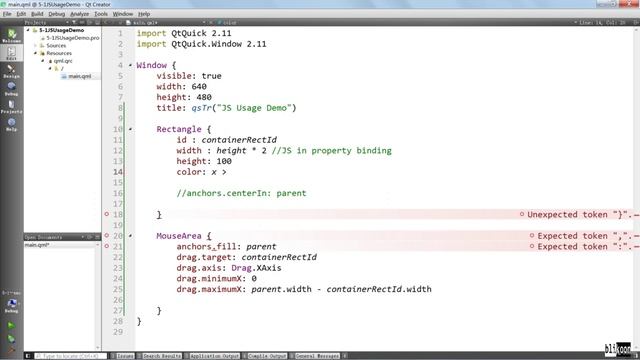Open the Application Output pane
This screenshot has height=360, width=640.
212,356
